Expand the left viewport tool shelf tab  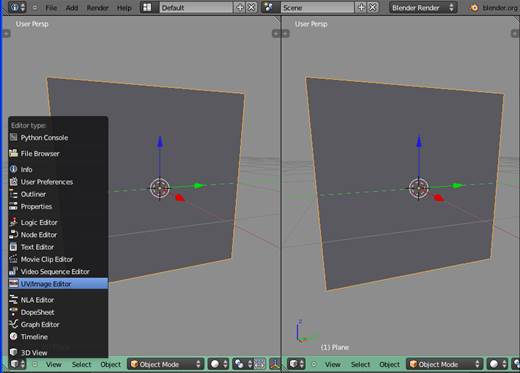click(x=6, y=33)
